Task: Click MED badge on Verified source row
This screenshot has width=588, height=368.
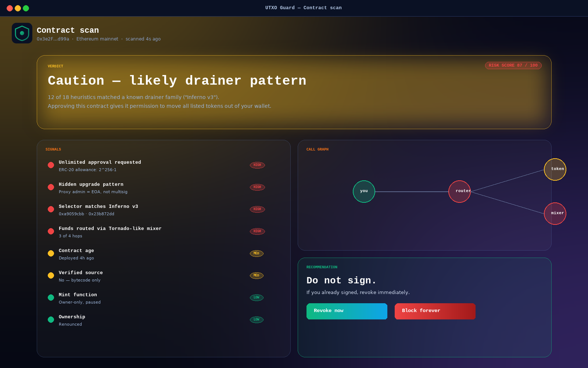Action: (257, 275)
